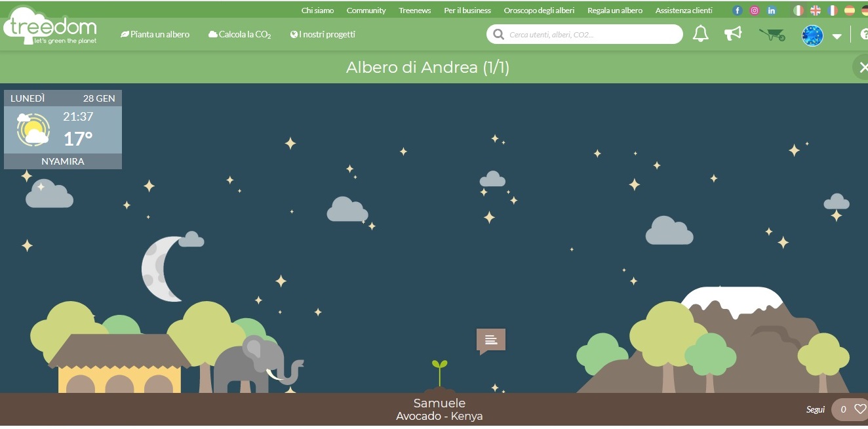Open the wheelbarrow cart icon
The image size is (868, 429).
[772, 34]
